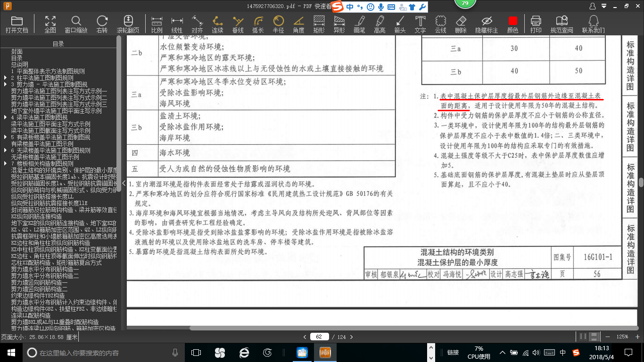Open bookmark 纵向受拉钢筋搭接长度LL
644x362 pixels.
pos(42,197)
